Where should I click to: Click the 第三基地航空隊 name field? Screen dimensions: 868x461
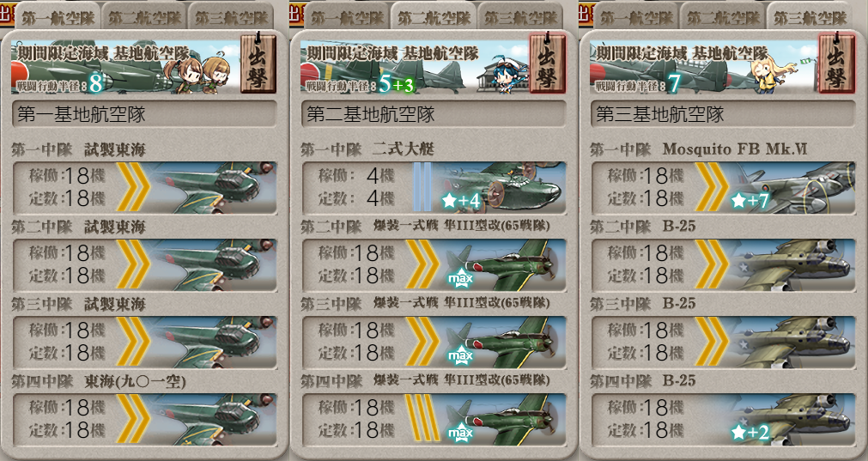724,114
